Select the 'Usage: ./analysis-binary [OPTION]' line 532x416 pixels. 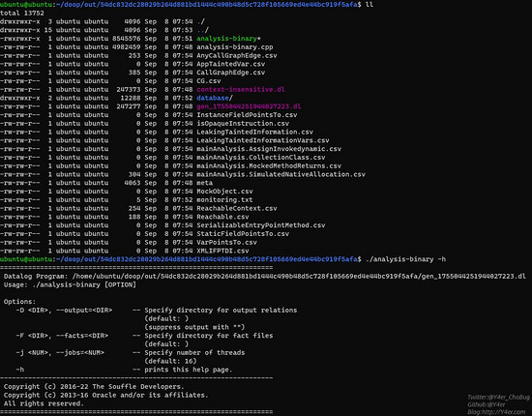pyautogui.click(x=70, y=284)
